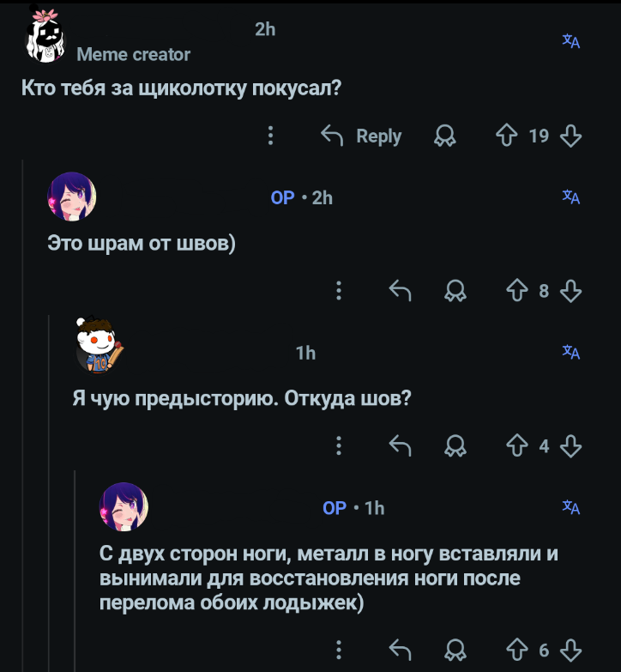Translate the 'Я чую предысторию' comment

tap(571, 351)
